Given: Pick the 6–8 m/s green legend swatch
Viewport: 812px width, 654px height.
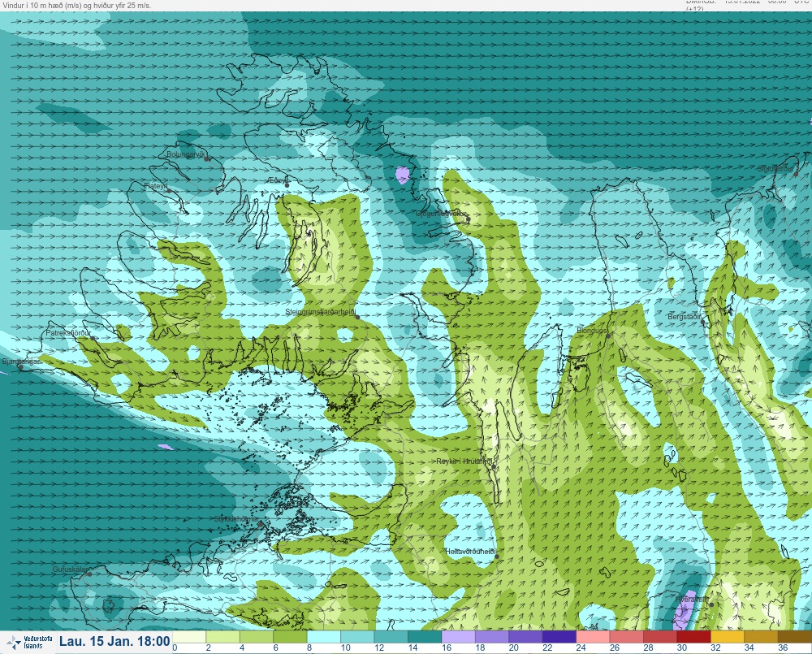Looking at the screenshot, I should pyautogui.click(x=290, y=636).
